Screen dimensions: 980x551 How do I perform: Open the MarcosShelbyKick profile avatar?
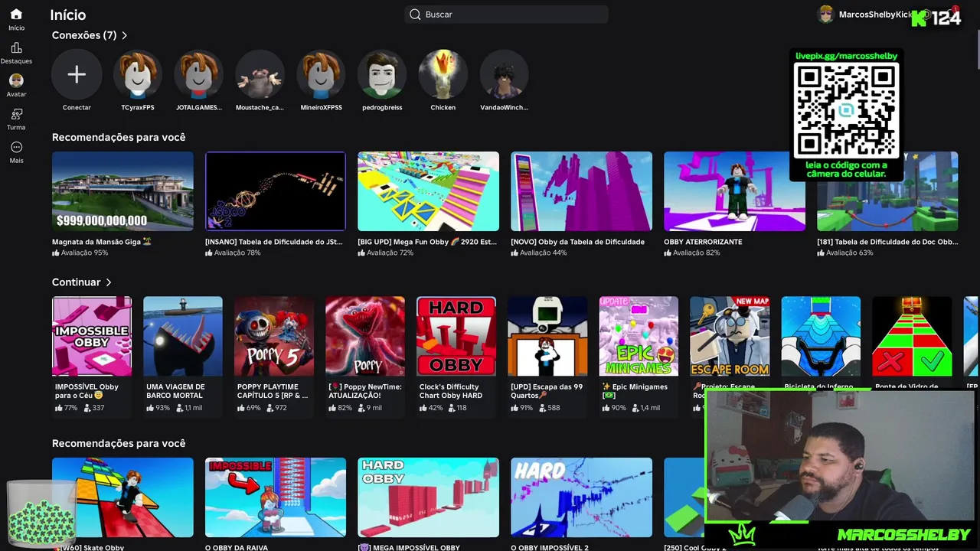click(x=825, y=15)
